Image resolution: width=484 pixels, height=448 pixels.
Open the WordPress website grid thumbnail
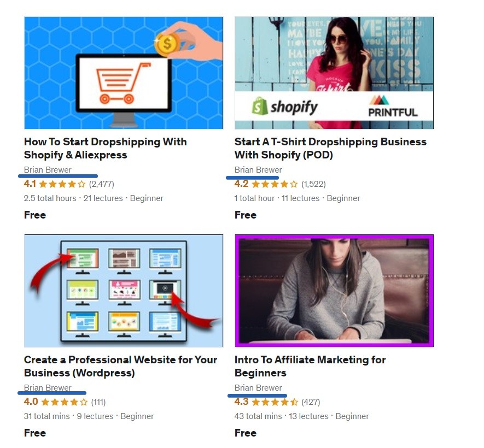tap(124, 291)
